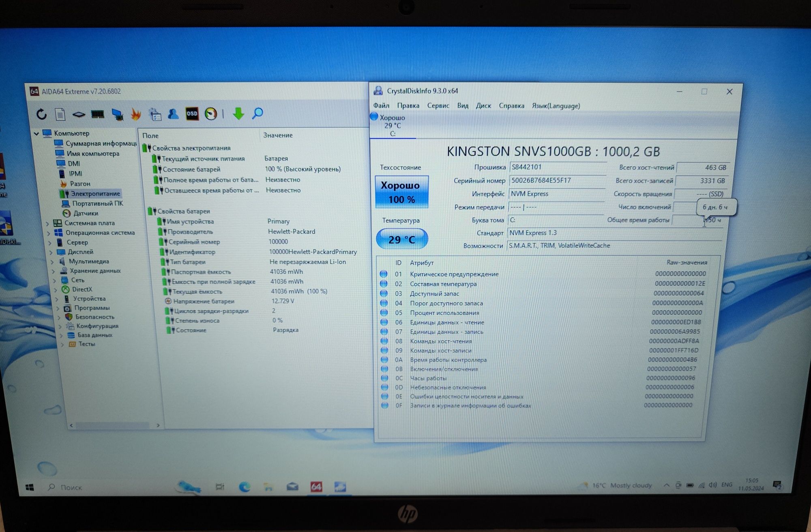Open Task View on the taskbar
Viewport: 811px width, 532px height.
220,487
